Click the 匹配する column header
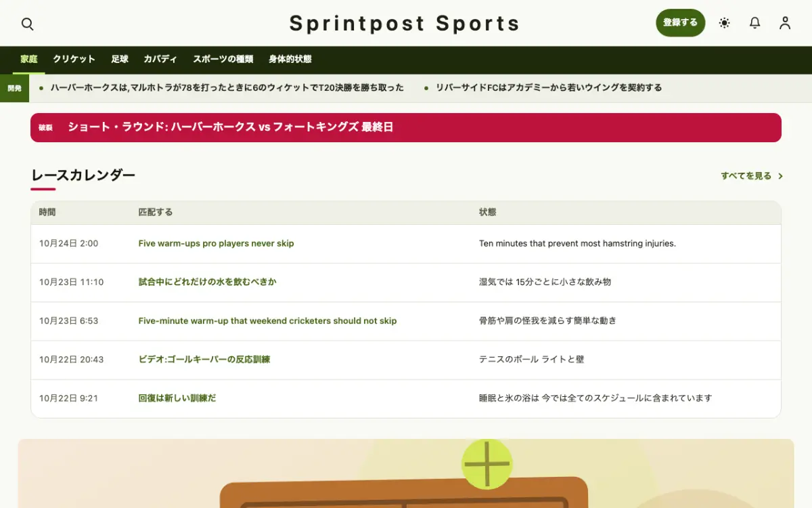Image resolution: width=812 pixels, height=508 pixels. [x=156, y=213]
